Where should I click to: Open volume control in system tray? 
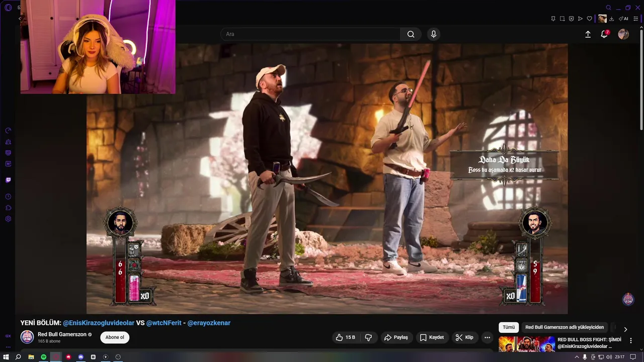[609, 357]
